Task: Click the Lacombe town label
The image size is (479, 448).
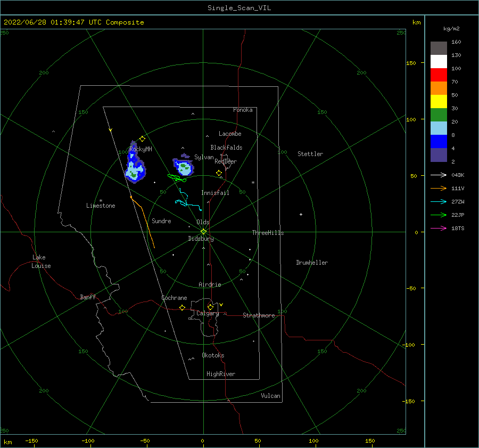Action: point(230,134)
